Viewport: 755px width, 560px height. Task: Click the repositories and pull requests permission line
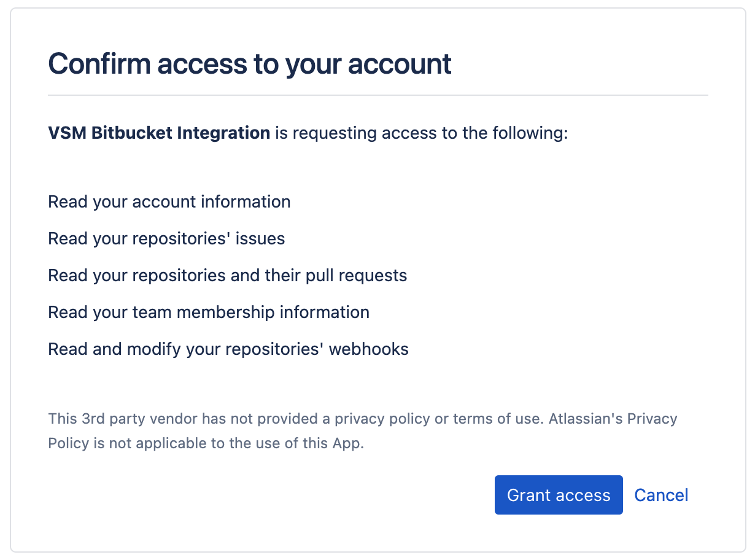pos(228,275)
